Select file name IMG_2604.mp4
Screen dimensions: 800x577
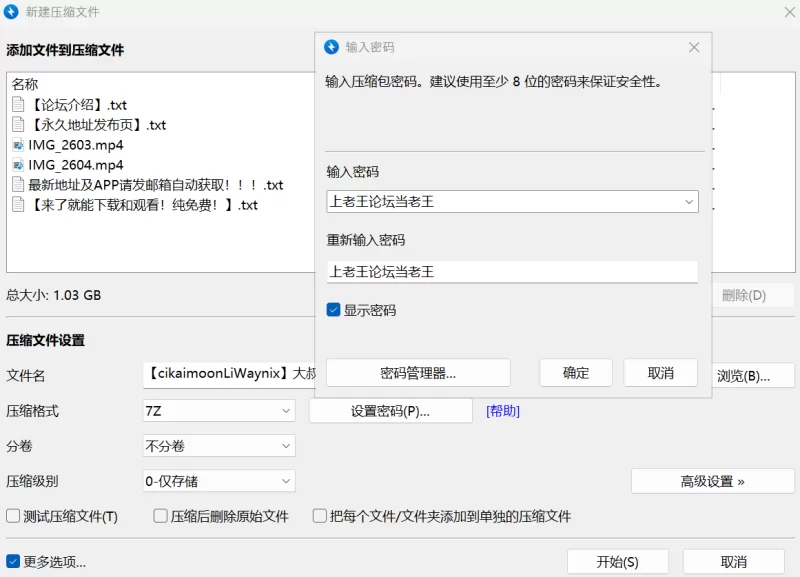[76, 165]
